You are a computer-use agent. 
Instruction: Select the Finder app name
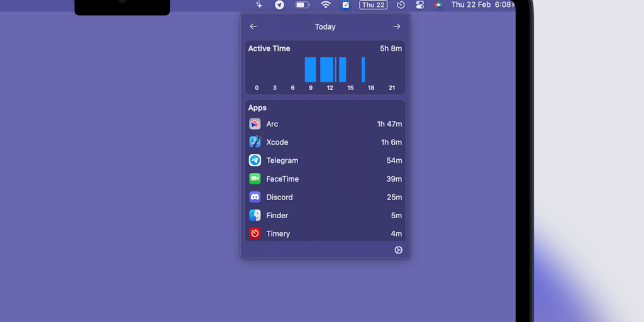pos(277,216)
